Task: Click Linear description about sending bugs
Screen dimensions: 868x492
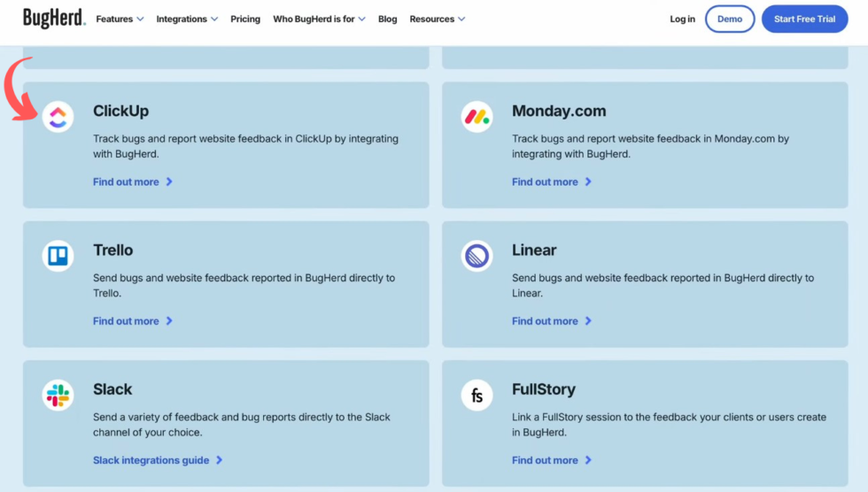Action: coord(663,285)
